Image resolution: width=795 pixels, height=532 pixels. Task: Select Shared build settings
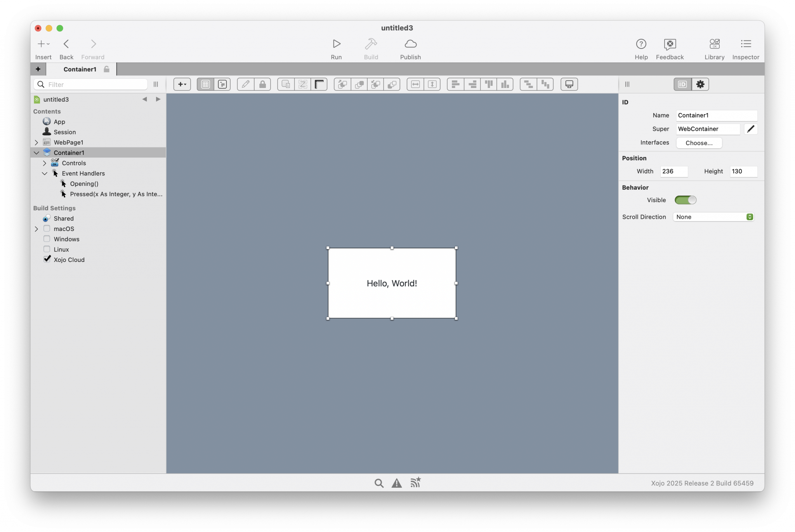(x=64, y=218)
